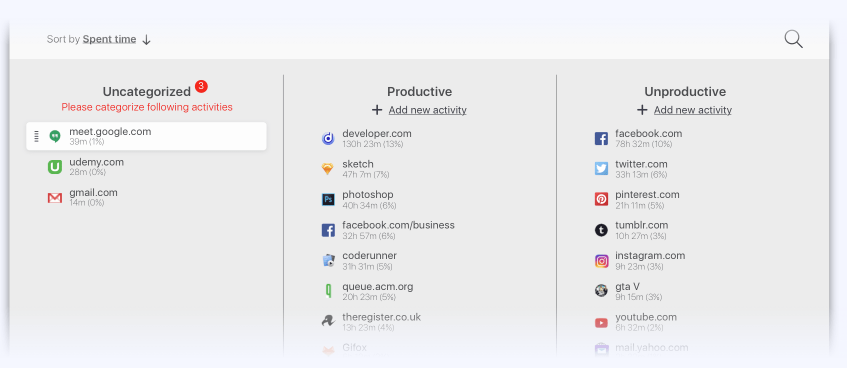This screenshot has width=847, height=368.
Task: Click the Unproductive column heading
Action: tap(685, 92)
